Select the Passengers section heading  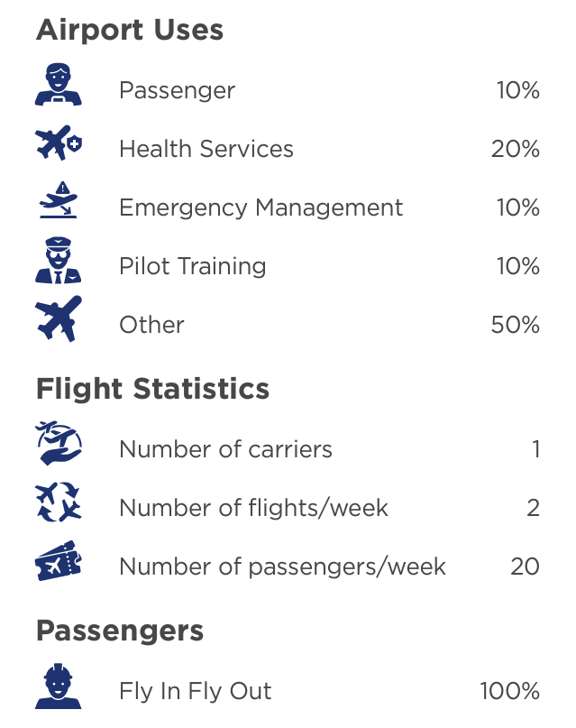[x=120, y=631]
